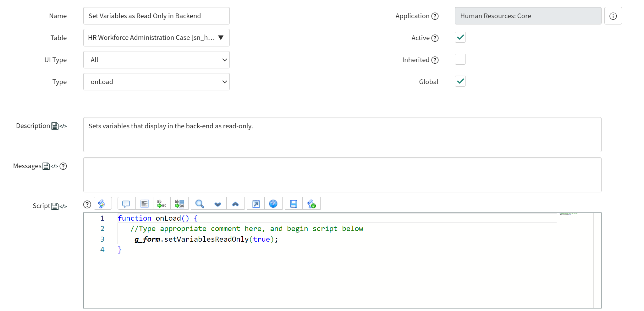
Task: Enable the Inherited checkbox
Action: (460, 60)
